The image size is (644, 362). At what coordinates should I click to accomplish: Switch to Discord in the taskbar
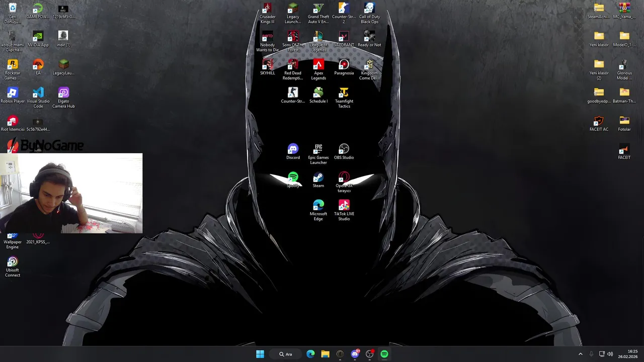coord(355,354)
